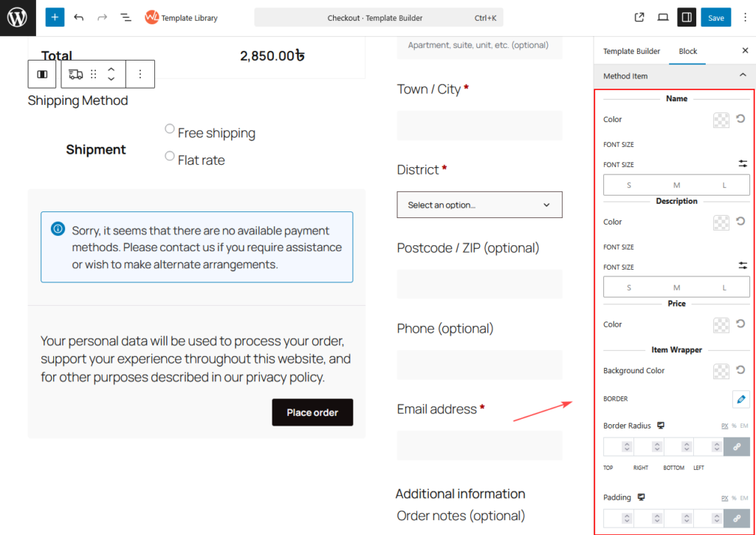The width and height of the screenshot is (756, 535).
Task: Open the block inserter plus button
Action: pyautogui.click(x=55, y=17)
